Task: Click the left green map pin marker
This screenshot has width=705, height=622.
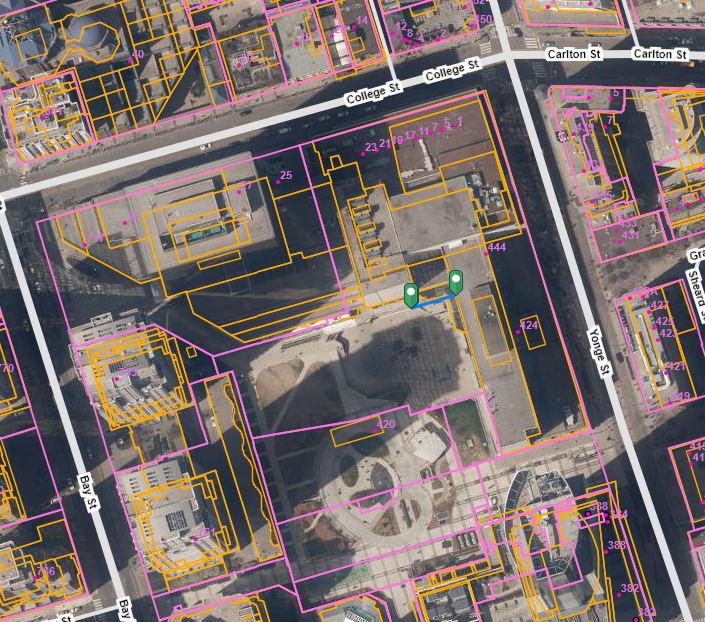Action: (410, 293)
